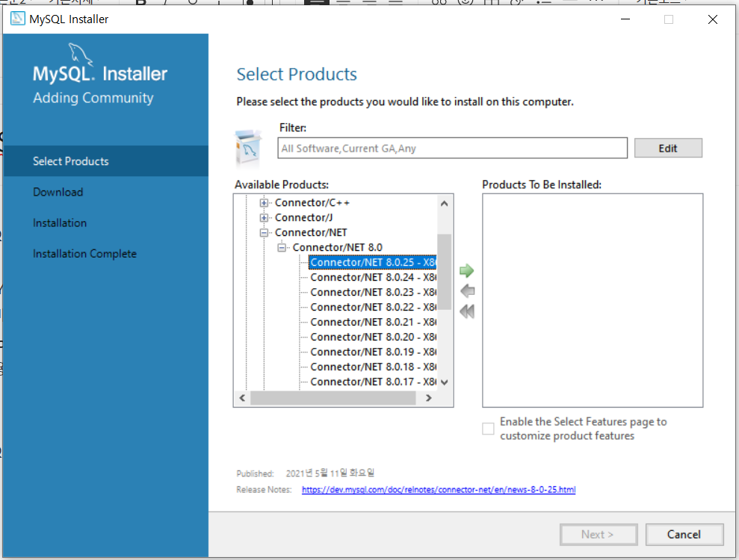Minimize the MySQL Installer window
Viewport: 739px width, 560px height.
625,19
